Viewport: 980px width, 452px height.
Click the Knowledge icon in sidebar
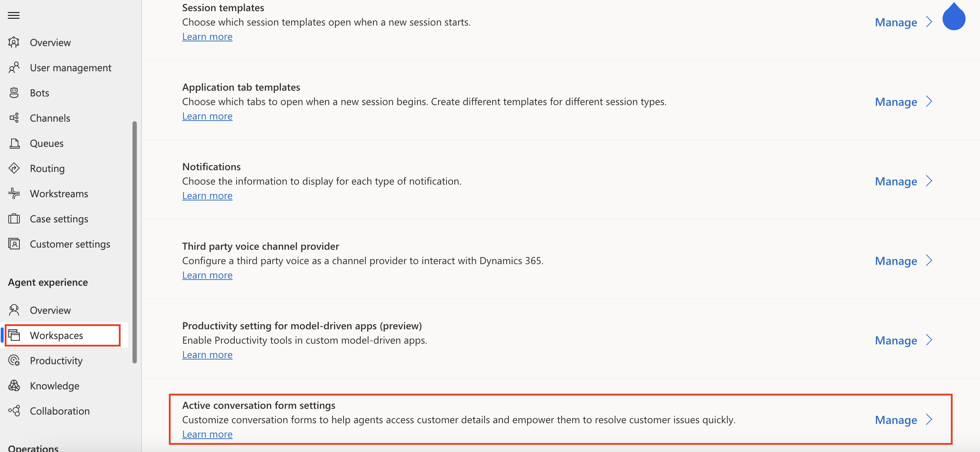14,385
